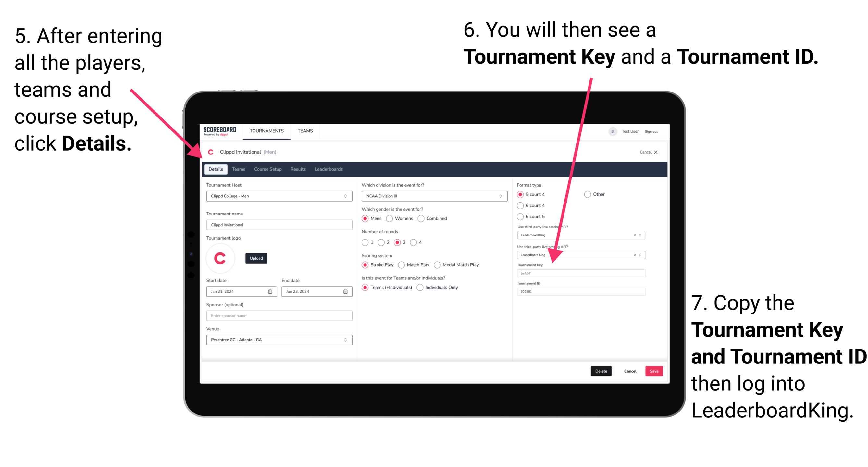Image resolution: width=868 pixels, height=467 pixels.
Task: Click the Upload logo button icon
Action: 256,258
